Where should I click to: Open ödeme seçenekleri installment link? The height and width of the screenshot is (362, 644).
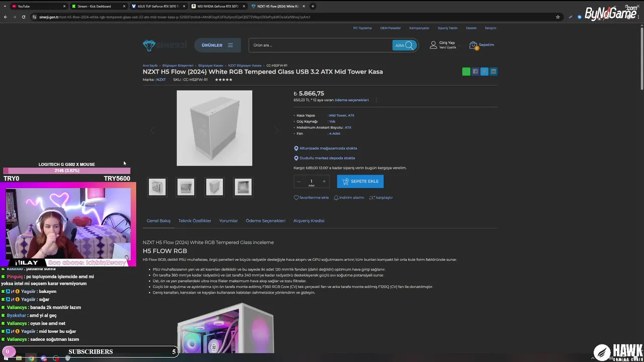[352, 100]
